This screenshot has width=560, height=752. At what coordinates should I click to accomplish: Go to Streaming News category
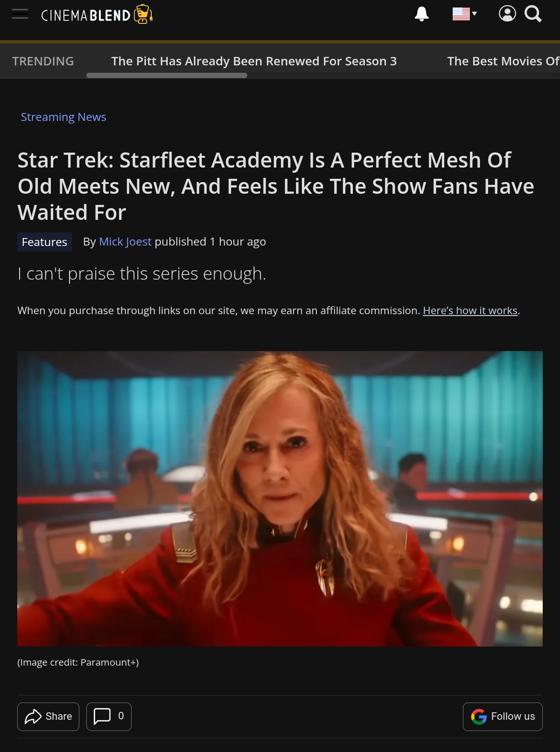pos(63,117)
